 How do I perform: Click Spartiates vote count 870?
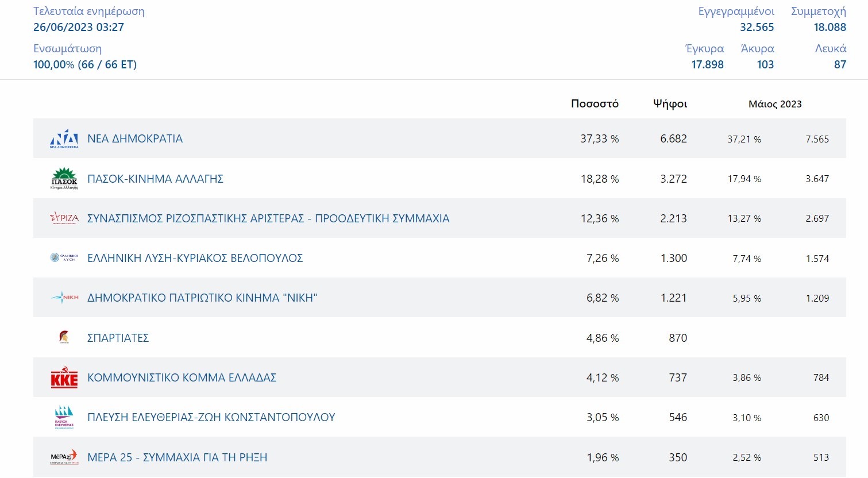678,338
